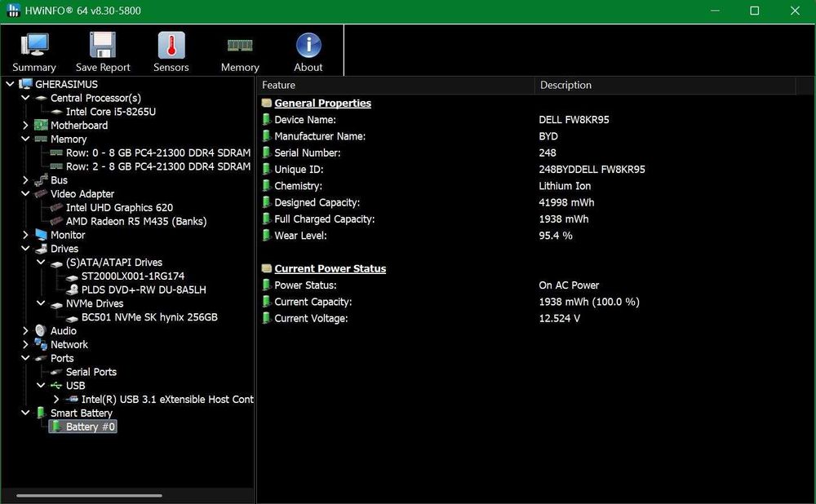Click battery icon beside Designed Capacity

267,202
